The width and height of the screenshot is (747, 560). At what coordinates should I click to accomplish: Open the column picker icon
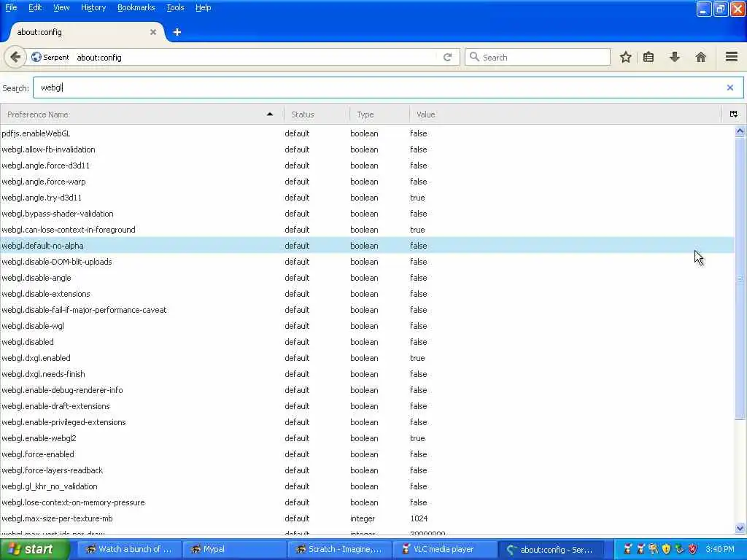(734, 114)
